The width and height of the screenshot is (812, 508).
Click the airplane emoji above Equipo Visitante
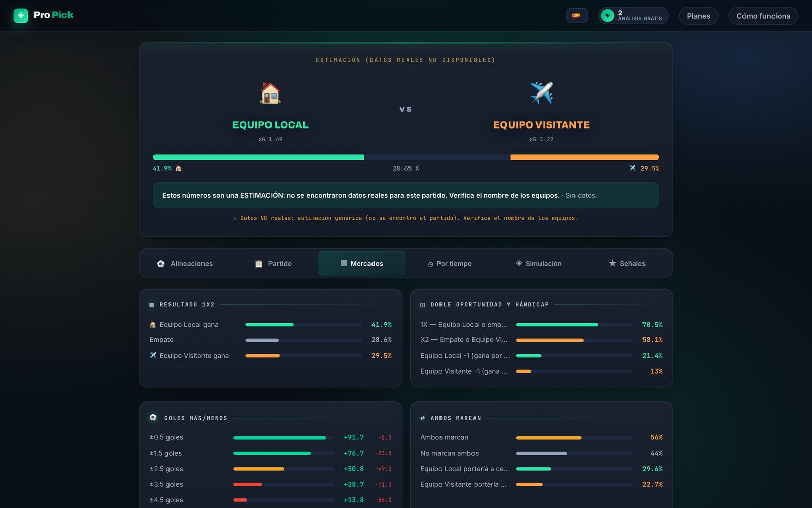542,92
